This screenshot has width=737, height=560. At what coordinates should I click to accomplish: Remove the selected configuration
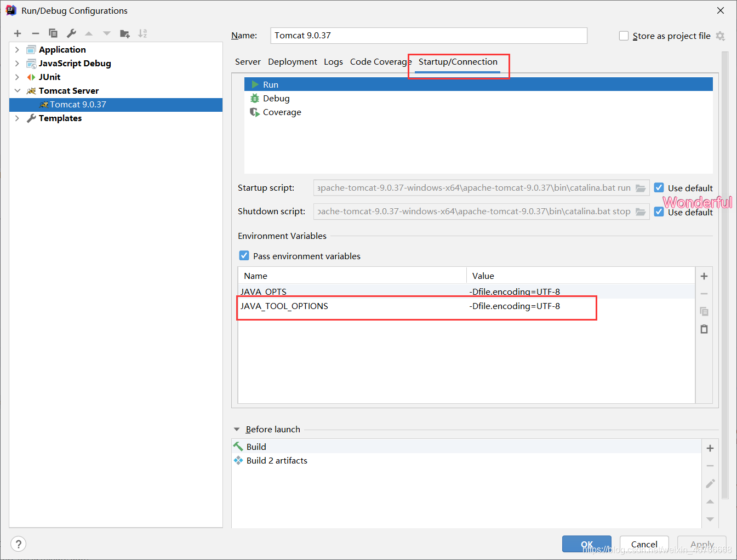pos(36,33)
